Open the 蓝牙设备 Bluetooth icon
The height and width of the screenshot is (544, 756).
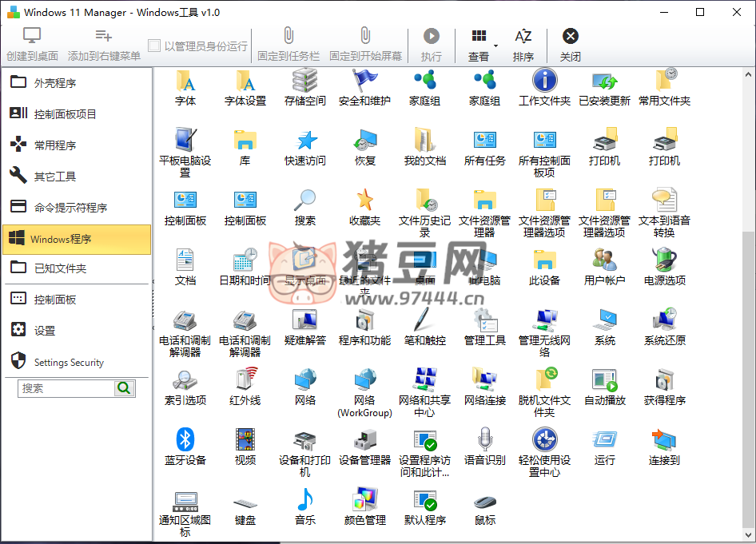[185, 440]
